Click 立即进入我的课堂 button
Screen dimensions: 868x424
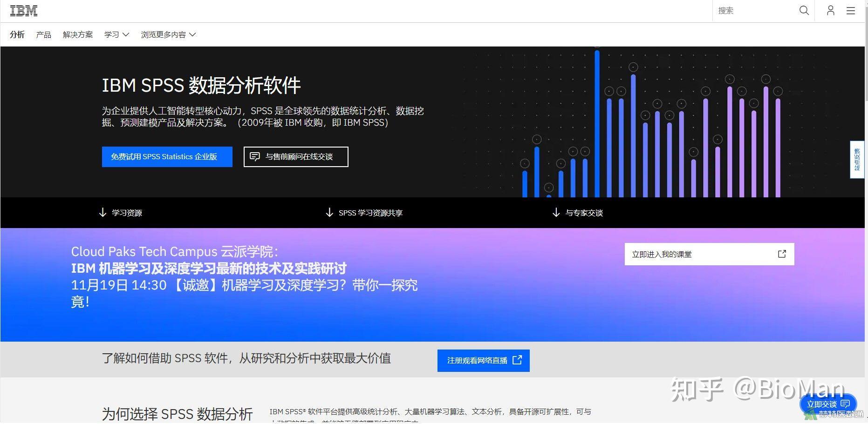click(x=709, y=254)
